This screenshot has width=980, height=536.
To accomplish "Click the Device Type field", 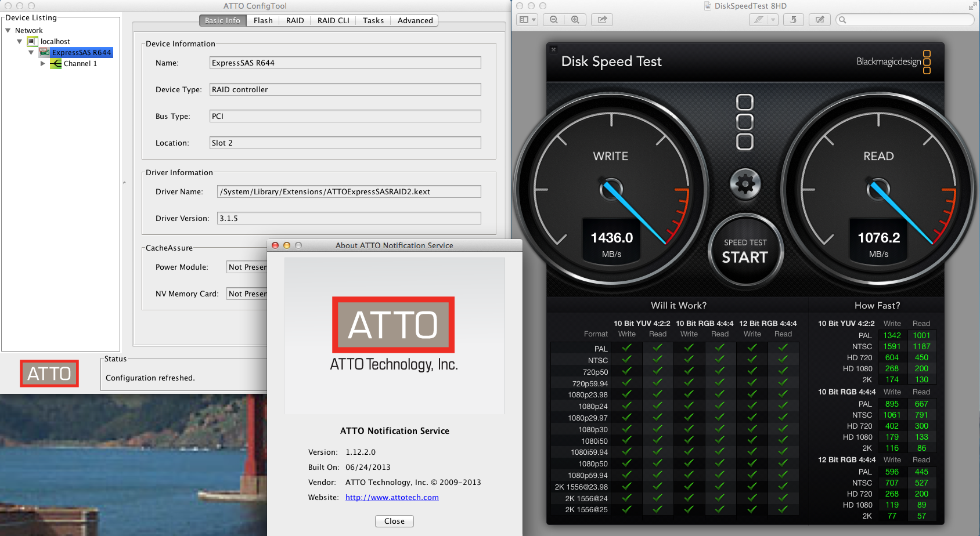I will pyautogui.click(x=345, y=89).
